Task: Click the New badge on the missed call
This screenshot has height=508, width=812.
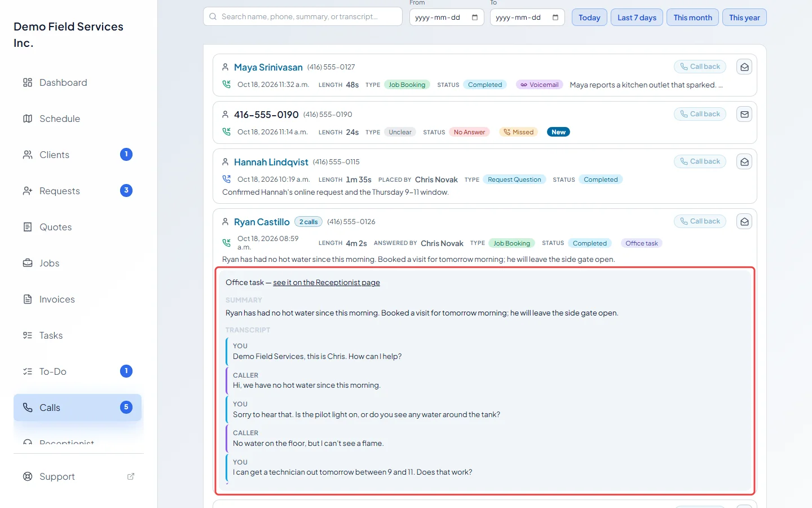Action: (558, 132)
